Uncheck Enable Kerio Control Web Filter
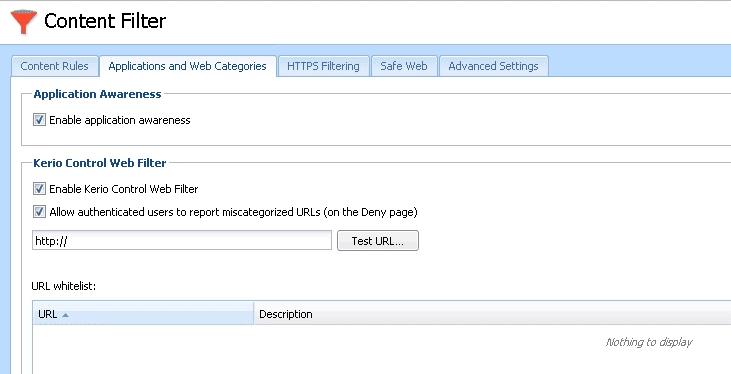The width and height of the screenshot is (731, 374). pos(39,189)
